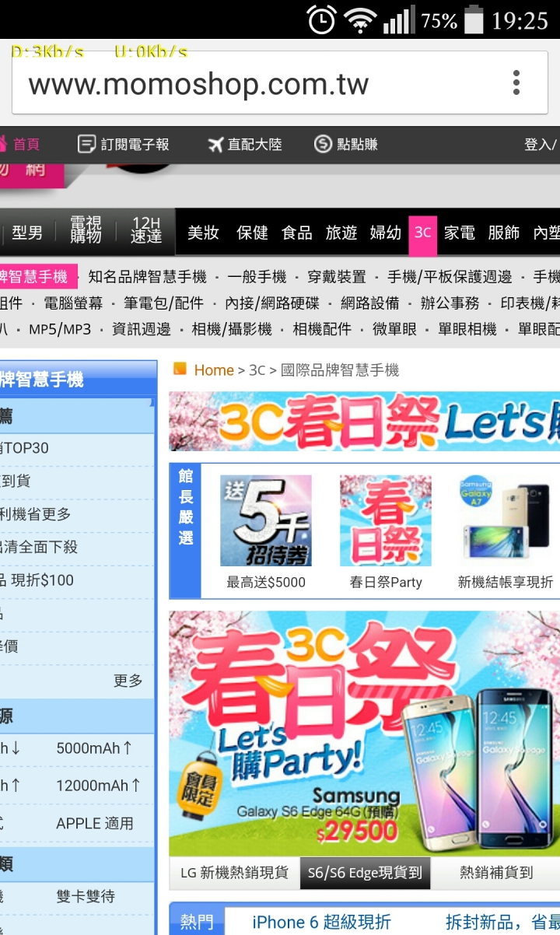Tap the 3C春日祭 top banner
Viewport: 560px width, 935px height.
(x=364, y=421)
